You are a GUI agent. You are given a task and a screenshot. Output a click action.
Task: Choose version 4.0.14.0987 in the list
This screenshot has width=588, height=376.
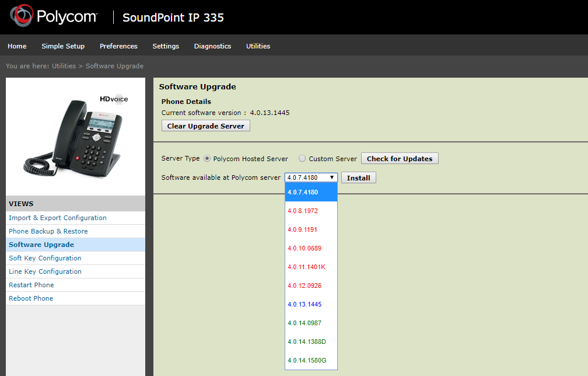(x=311, y=323)
